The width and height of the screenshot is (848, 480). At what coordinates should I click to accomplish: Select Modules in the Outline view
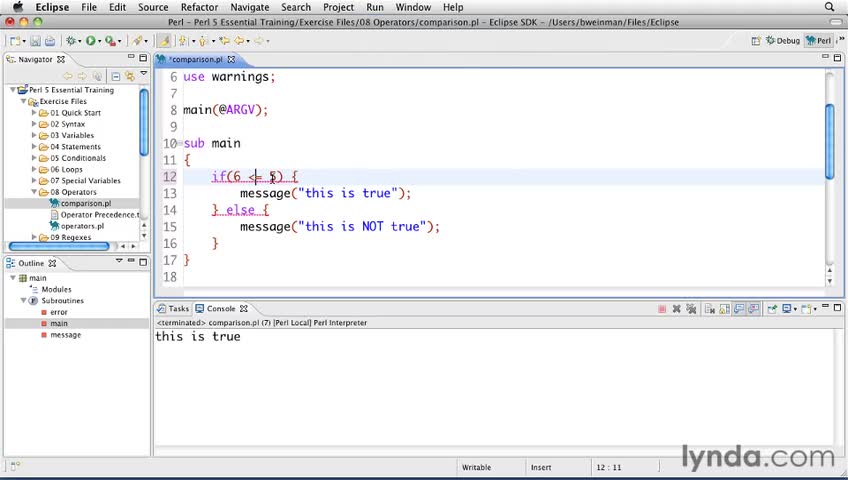[51, 289]
